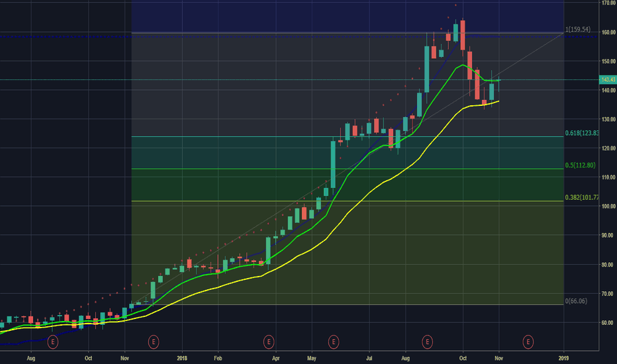Open the future earnings marker E before 2019
Viewport: 617px width, 364px height.
(528, 341)
